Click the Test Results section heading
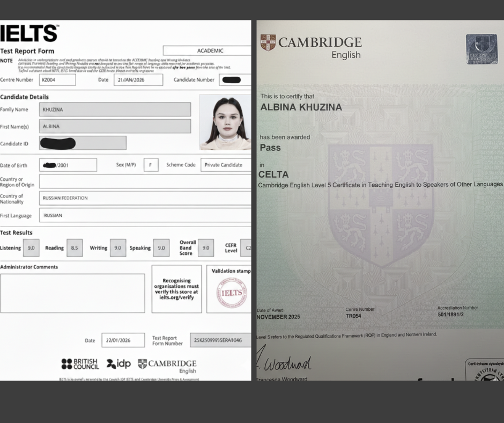Screen dimensions: 504x423 pos(17,232)
